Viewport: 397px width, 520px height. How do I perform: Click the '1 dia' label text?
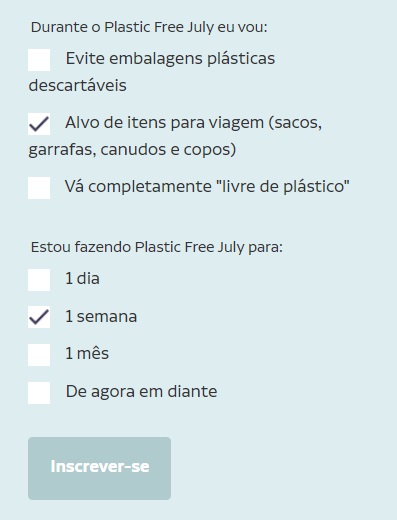[82, 279]
